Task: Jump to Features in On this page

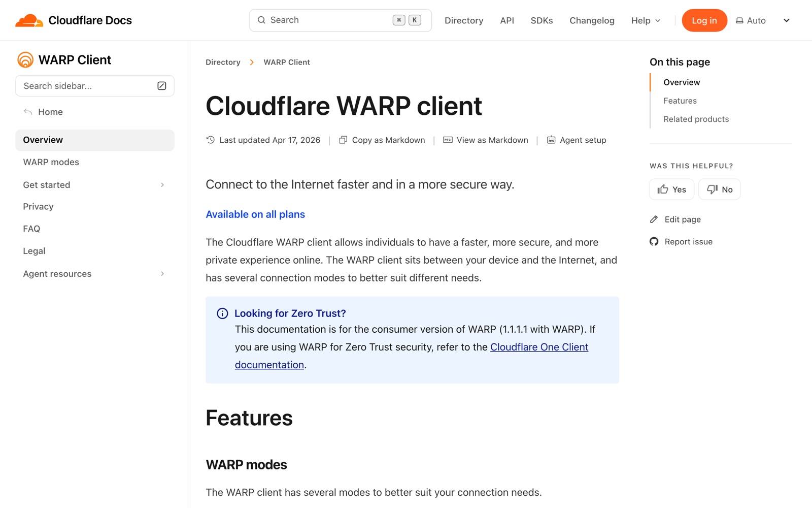Action: [x=680, y=101]
